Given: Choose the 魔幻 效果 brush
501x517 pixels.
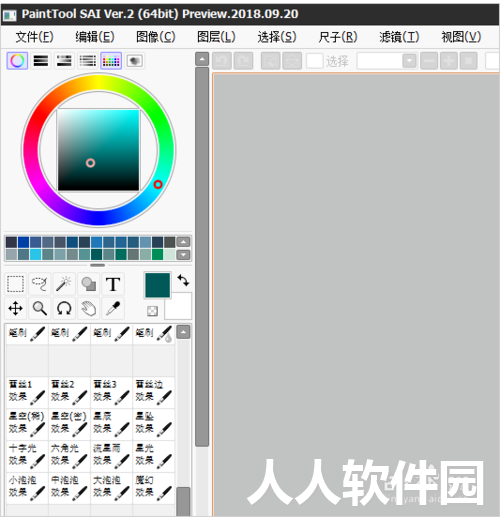Looking at the screenshot, I should tap(153, 488).
